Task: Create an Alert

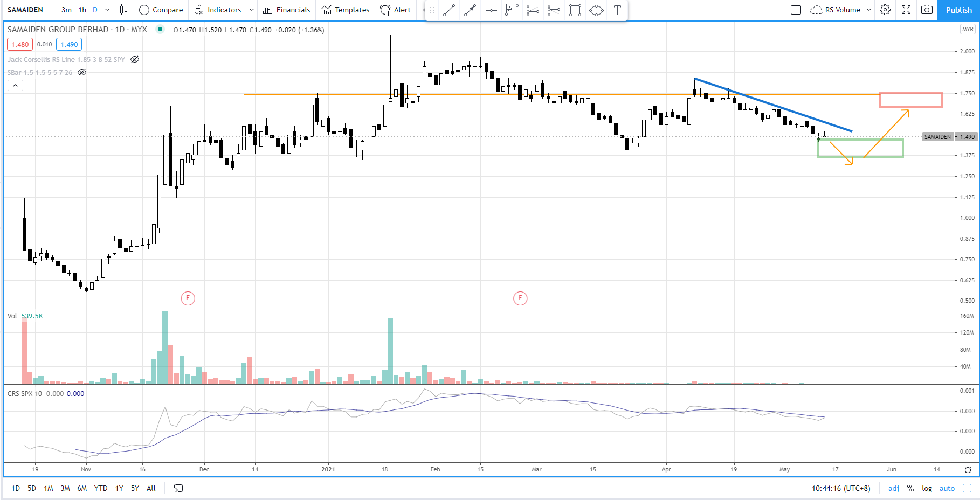Action: 396,10
